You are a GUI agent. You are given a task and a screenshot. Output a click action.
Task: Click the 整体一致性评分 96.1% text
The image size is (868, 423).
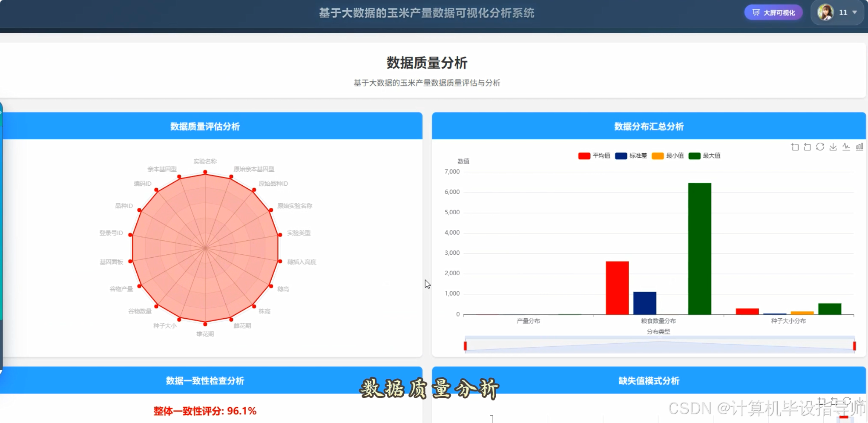[x=205, y=411]
